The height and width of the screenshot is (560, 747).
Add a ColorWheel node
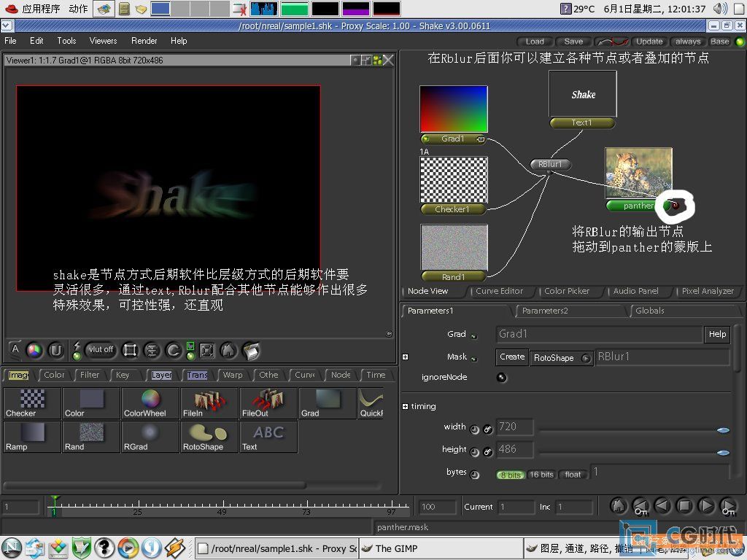[150, 402]
